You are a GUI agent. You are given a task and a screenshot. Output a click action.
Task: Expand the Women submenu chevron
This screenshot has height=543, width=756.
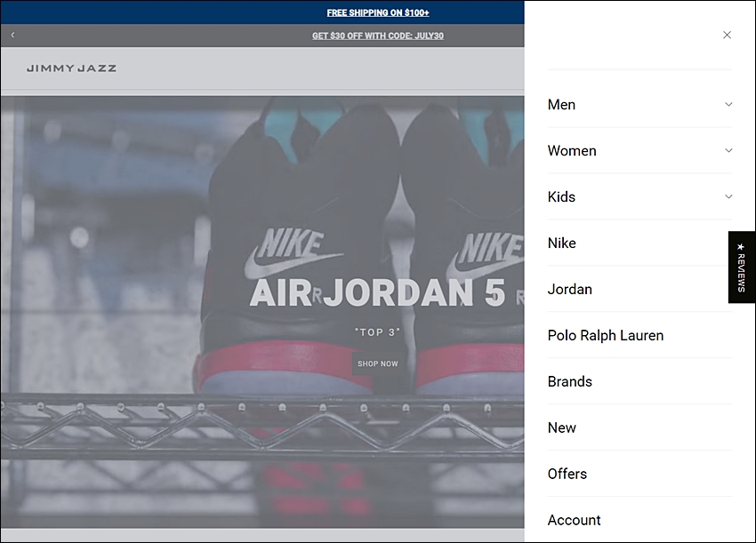[728, 151]
